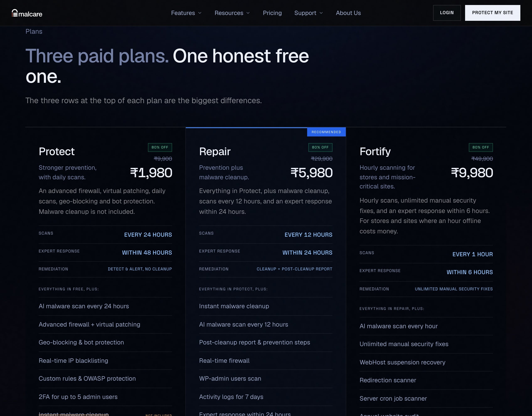Click Server cron job scanner row

(426, 399)
